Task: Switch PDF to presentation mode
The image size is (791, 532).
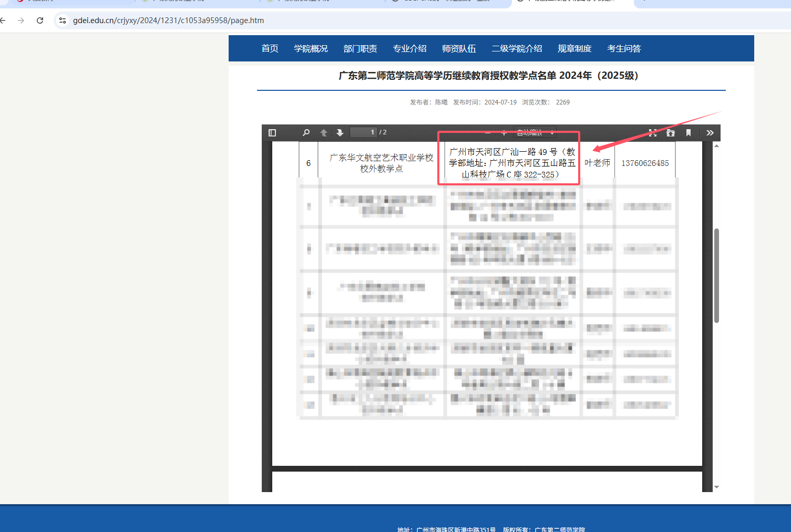Action: (653, 133)
